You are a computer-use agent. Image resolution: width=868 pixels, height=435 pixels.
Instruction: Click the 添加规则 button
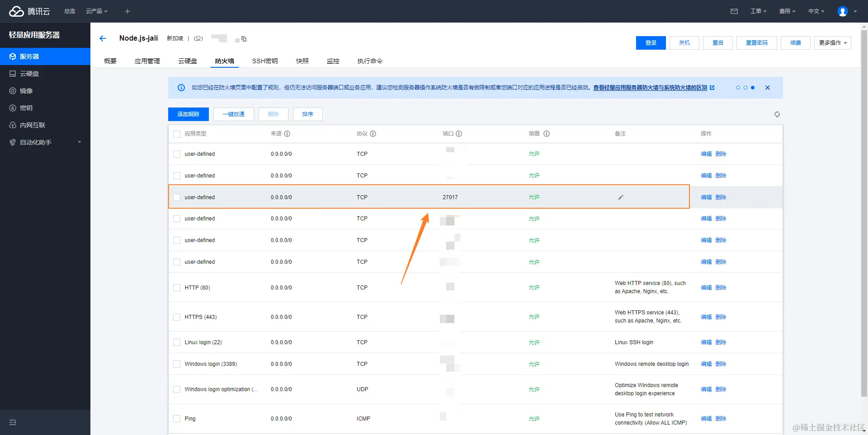[x=189, y=114]
